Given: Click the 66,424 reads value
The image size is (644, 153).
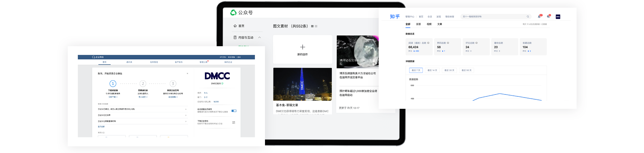Looking at the screenshot, I should [413, 47].
